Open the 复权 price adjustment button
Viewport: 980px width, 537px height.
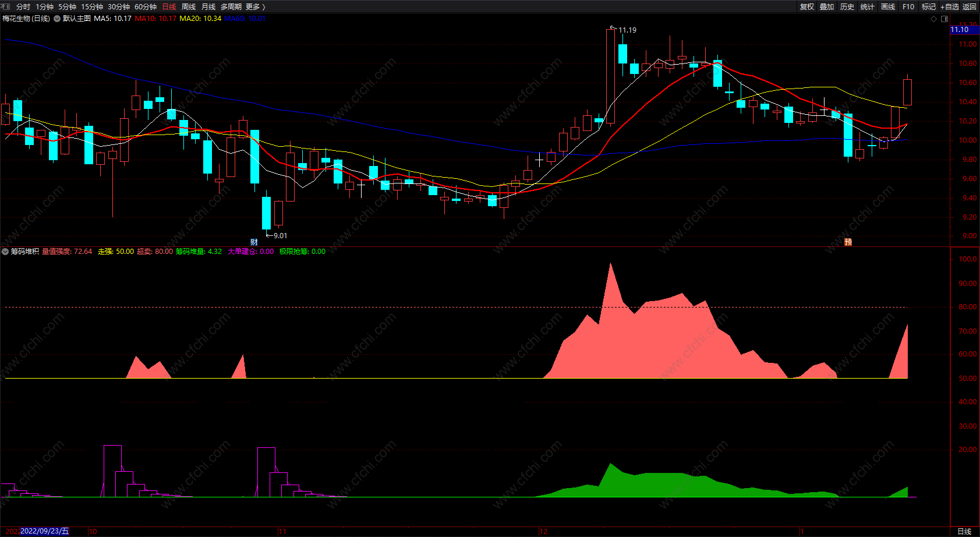coord(807,7)
